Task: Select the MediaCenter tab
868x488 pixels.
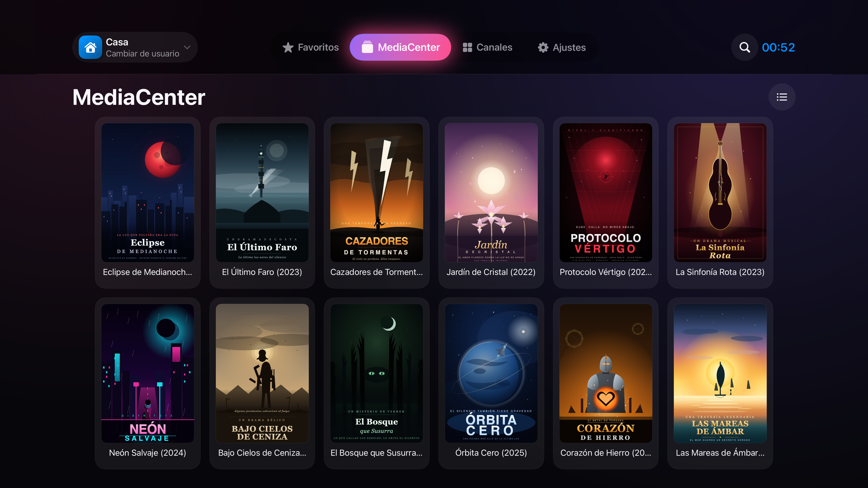Action: point(400,47)
